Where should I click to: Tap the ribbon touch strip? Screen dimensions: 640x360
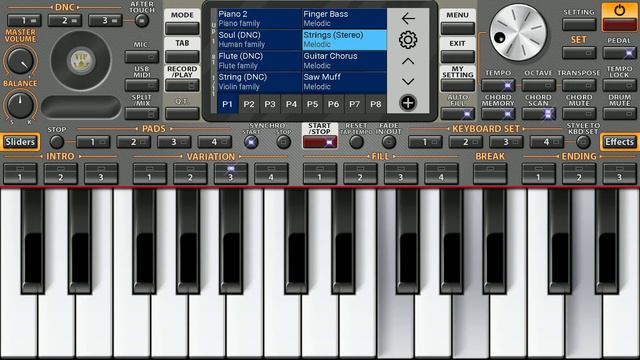coord(81,107)
